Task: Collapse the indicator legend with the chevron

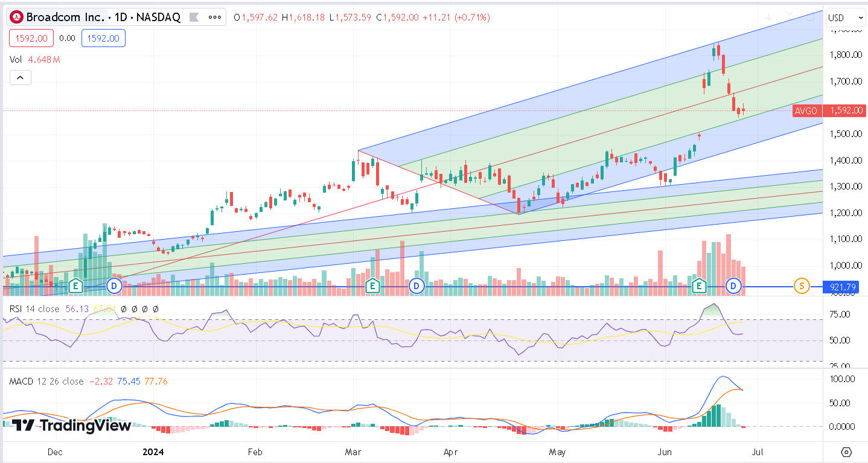Action: [x=20, y=78]
